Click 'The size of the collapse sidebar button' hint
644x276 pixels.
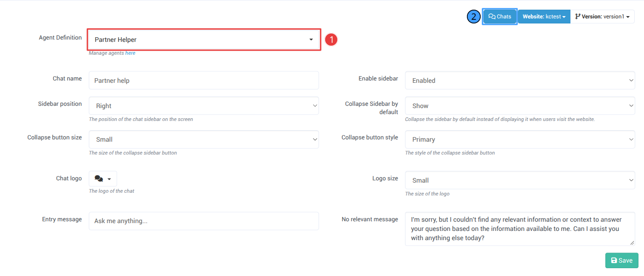pyautogui.click(x=132, y=153)
